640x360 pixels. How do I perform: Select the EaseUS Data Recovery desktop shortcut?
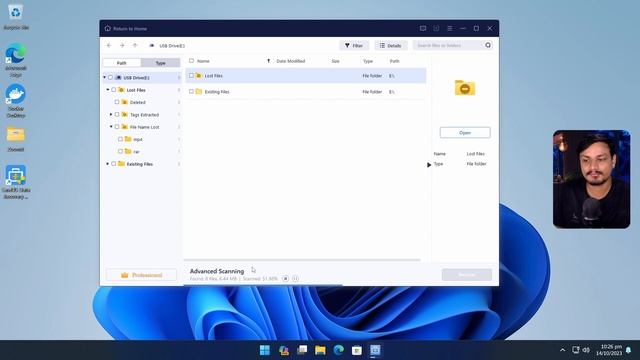pos(16,182)
